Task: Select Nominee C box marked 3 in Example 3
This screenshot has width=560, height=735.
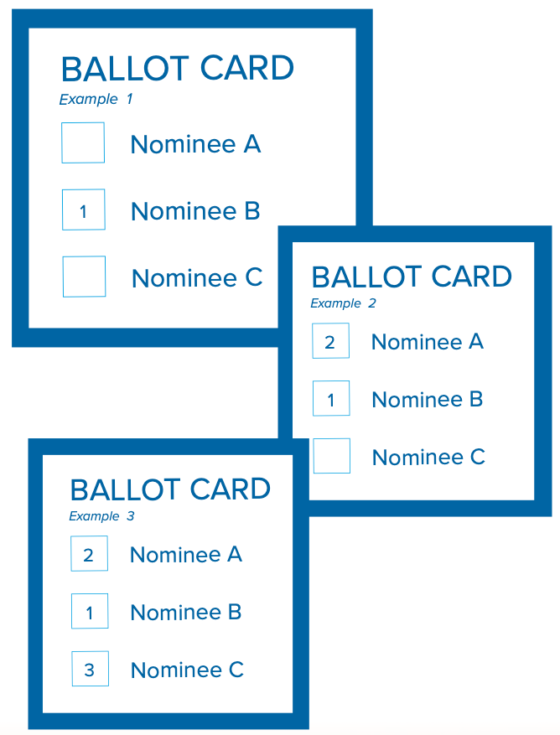Action: [90, 669]
